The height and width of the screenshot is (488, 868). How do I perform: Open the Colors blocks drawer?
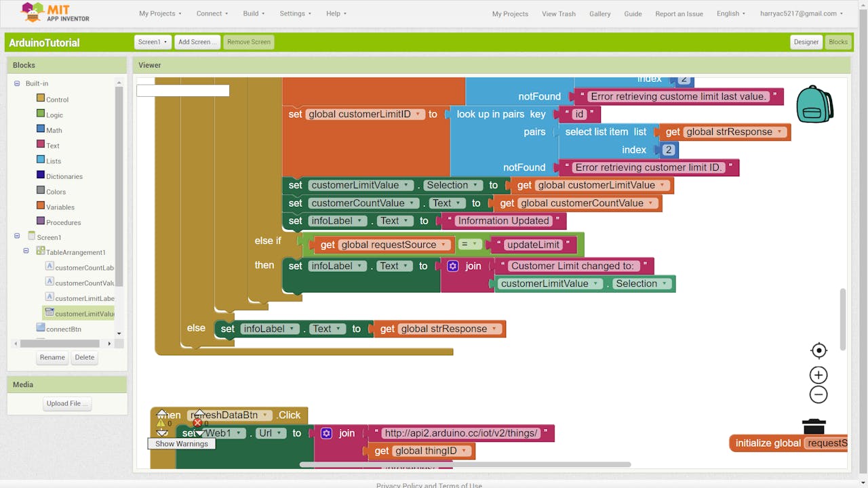coord(56,192)
